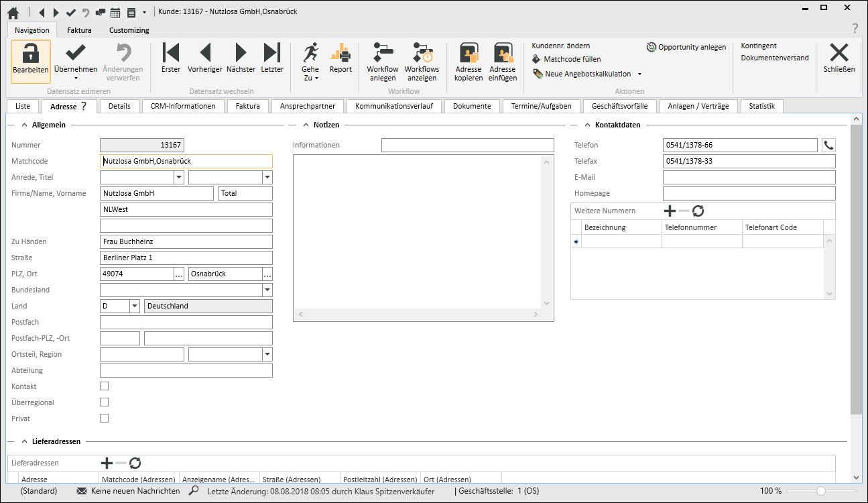Jump to first record with Erster
Image resolution: width=868 pixels, height=503 pixels.
[171, 53]
